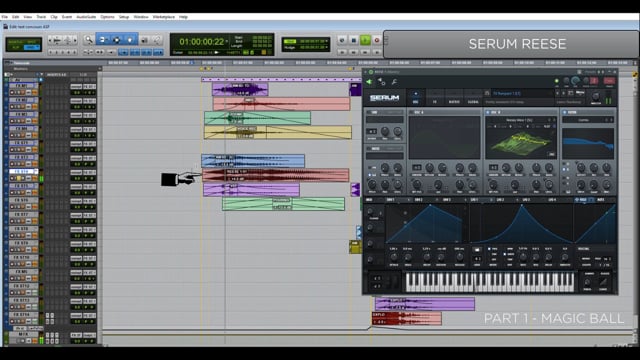Screen dimensions: 640x360
Task: Switch to the Serum OSC tab
Action: [416, 97]
